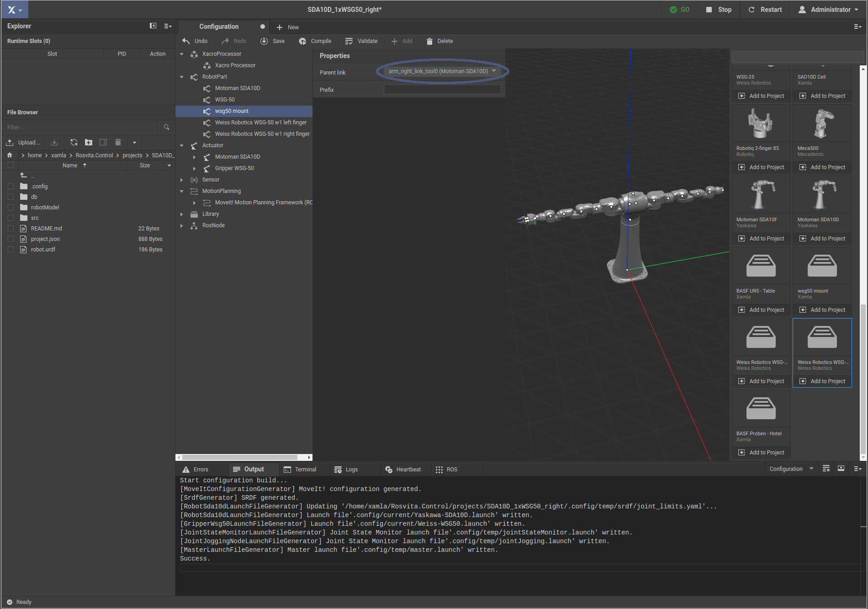This screenshot has width=868, height=609.
Task: Click the Explorer panel layout icon
Action: (153, 26)
